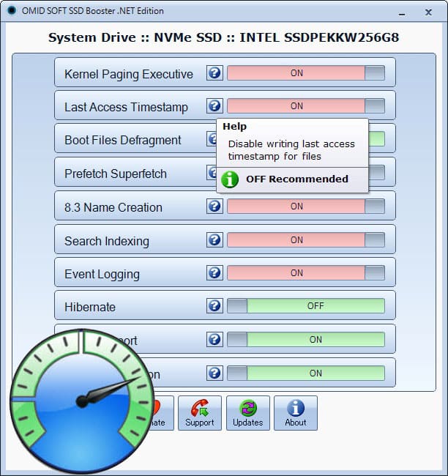Click the 'Boot Files Defragment' label
The image size is (448, 476).
[123, 141]
